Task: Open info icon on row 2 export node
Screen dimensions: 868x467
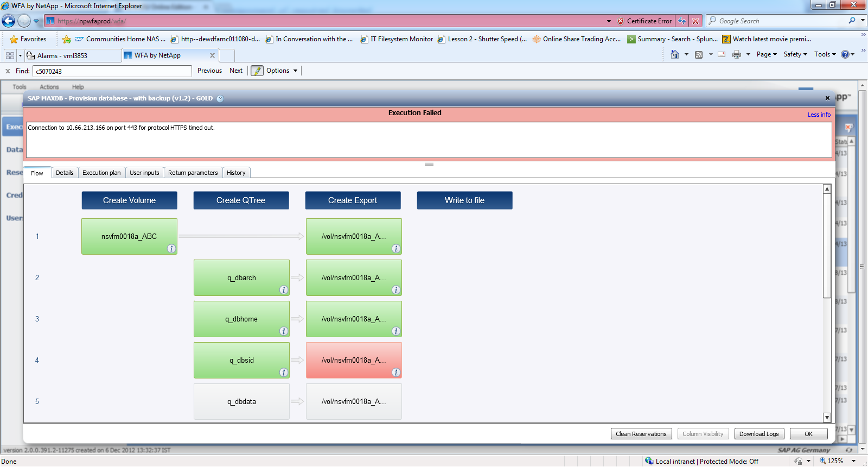Action: pos(396,290)
